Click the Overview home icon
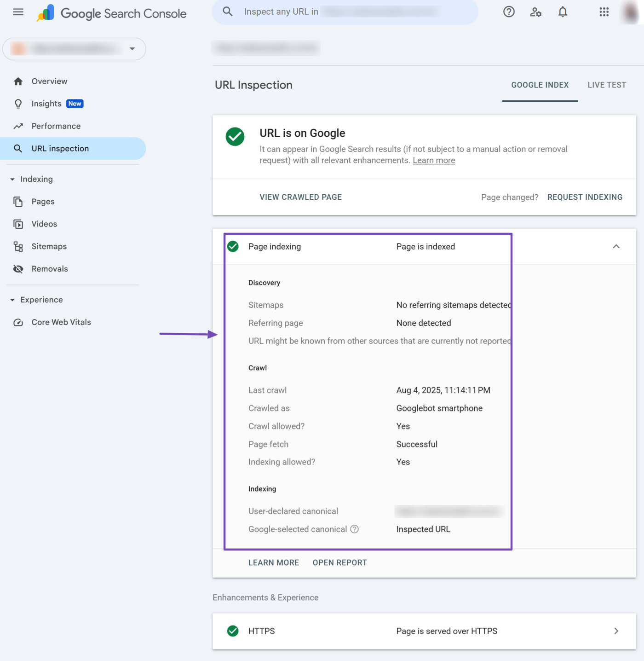The image size is (644, 661). 18,81
